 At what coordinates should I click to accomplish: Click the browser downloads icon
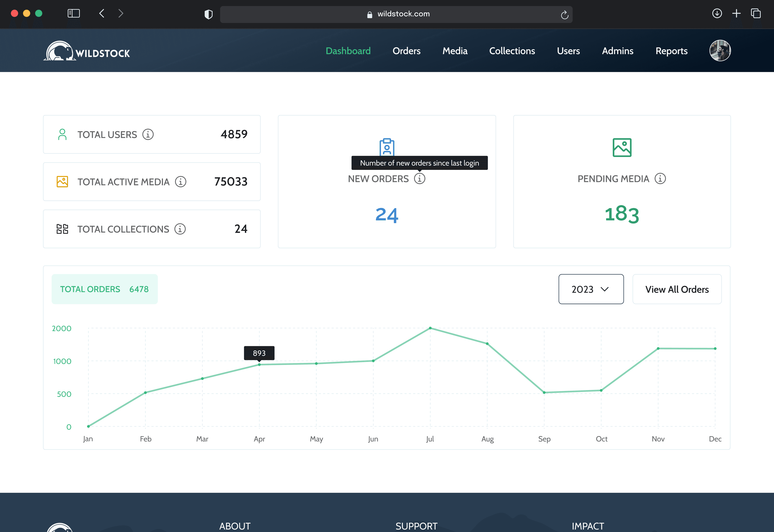[x=717, y=14]
